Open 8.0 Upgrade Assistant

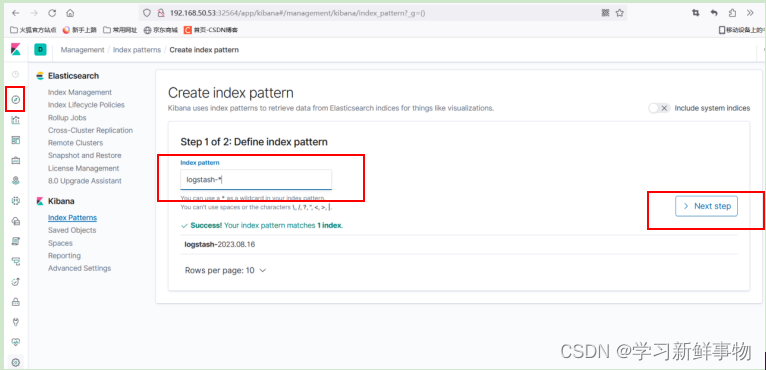tap(85, 181)
